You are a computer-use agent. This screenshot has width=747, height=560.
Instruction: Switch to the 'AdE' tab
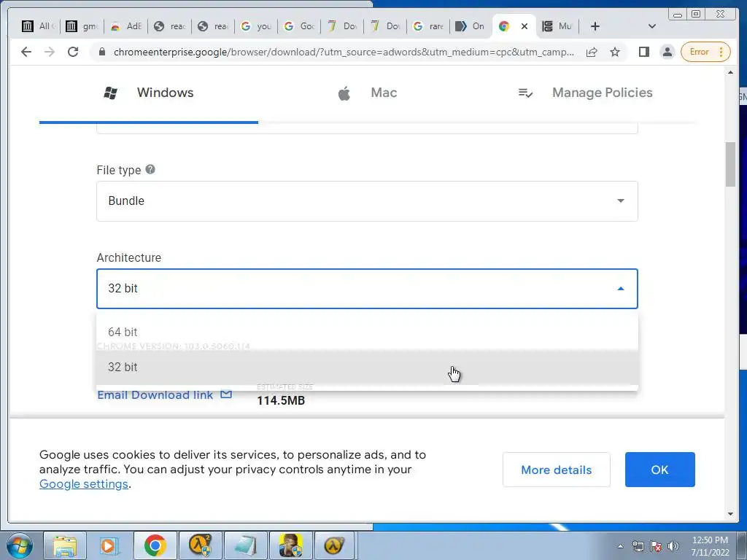pos(125,26)
